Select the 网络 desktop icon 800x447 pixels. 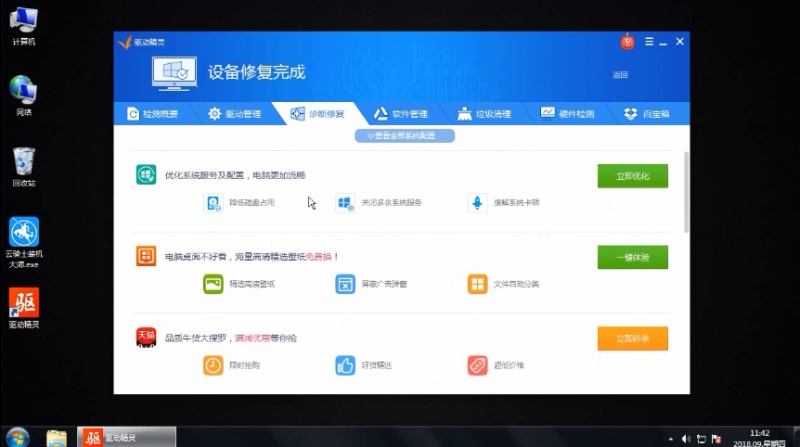pyautogui.click(x=23, y=95)
